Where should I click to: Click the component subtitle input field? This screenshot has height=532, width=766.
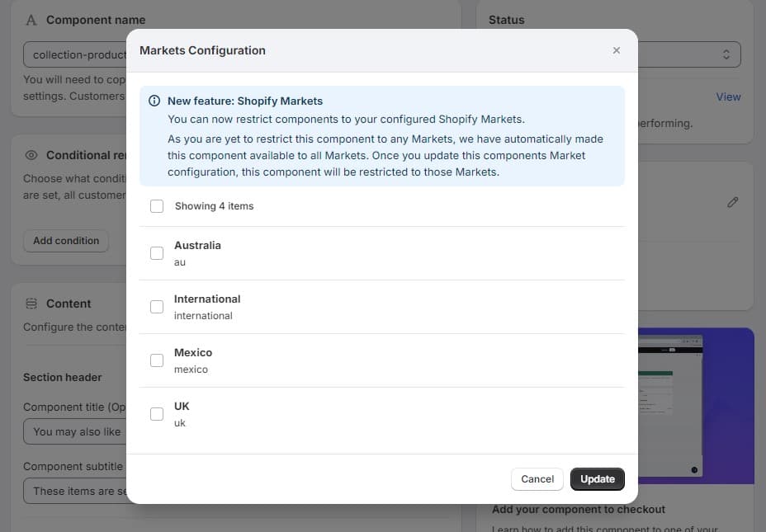pos(75,491)
